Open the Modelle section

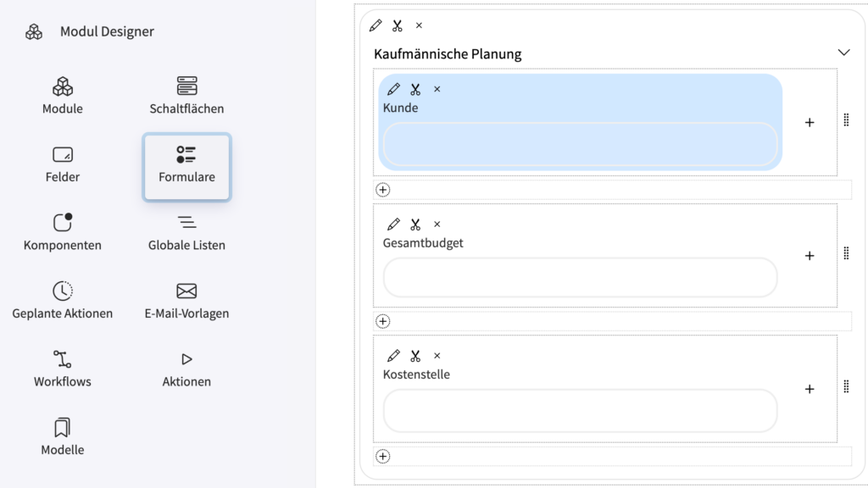click(63, 436)
